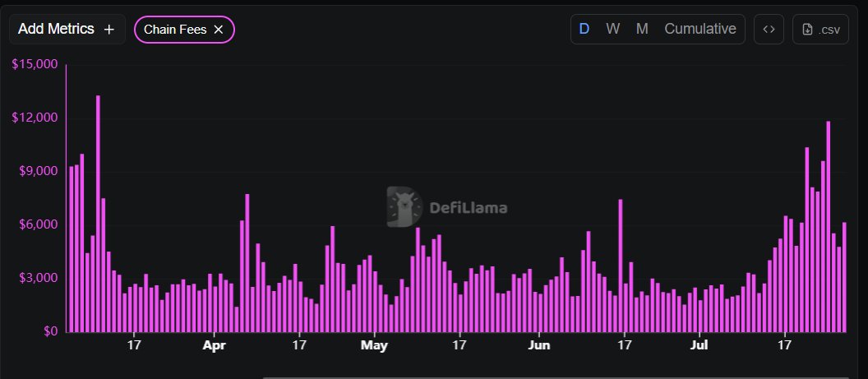Click the plus icon in Add Metrics
The image size is (868, 379).
pyautogui.click(x=109, y=30)
